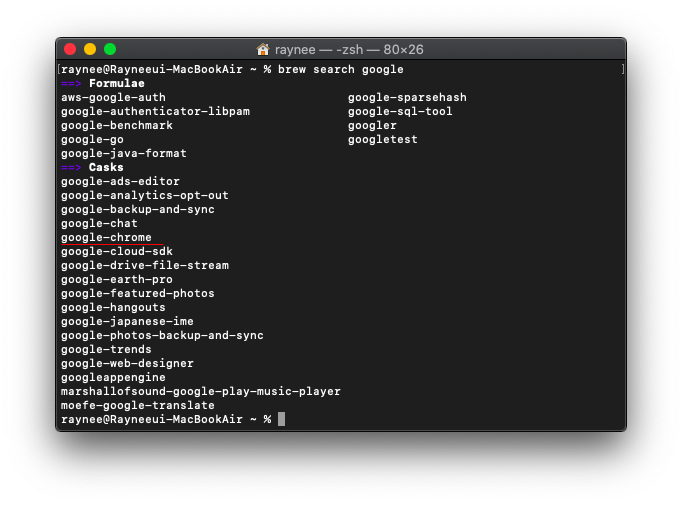682x505 pixels.
Task: Click the 'google-java-format' formula
Action: click(x=124, y=154)
